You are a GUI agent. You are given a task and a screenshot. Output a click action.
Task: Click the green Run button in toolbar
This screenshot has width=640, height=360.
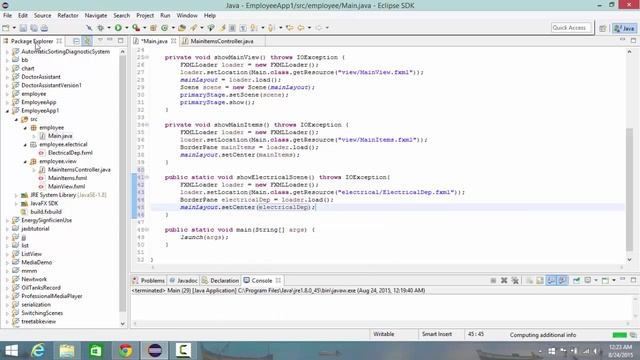tap(118, 28)
